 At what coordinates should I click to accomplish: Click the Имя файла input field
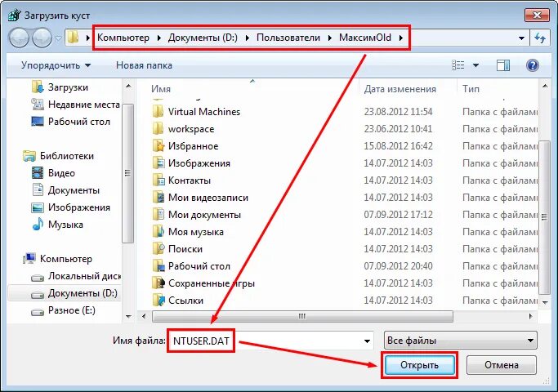[271, 341]
